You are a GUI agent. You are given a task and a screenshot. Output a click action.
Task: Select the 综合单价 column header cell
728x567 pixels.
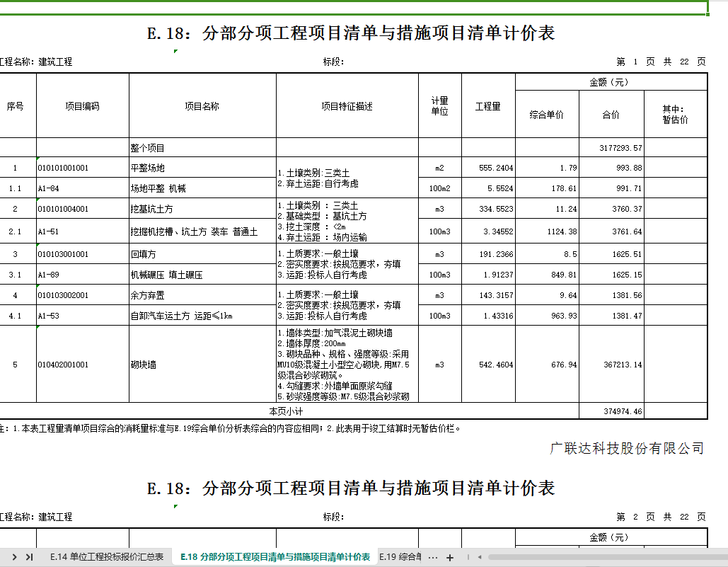click(x=547, y=114)
